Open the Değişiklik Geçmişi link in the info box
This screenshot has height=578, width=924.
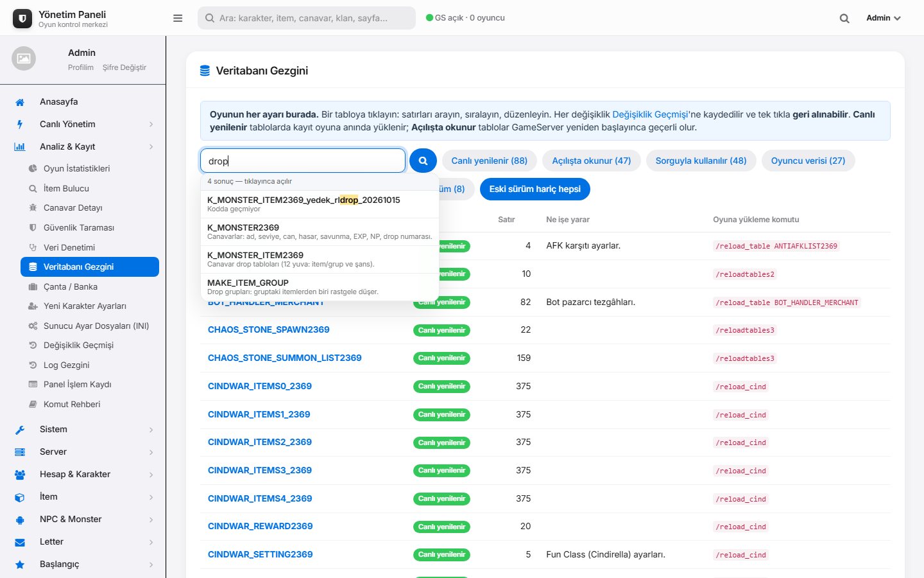(650, 114)
